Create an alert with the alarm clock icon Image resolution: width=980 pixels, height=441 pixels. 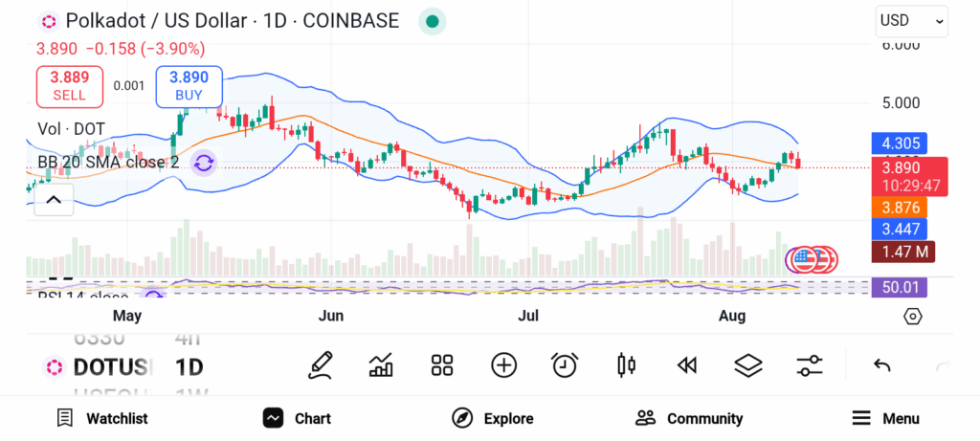[565, 364]
